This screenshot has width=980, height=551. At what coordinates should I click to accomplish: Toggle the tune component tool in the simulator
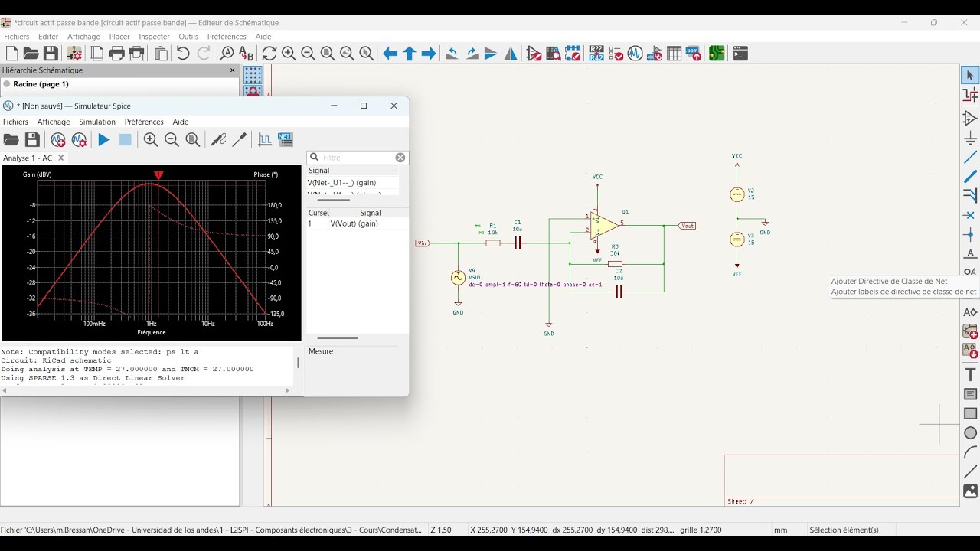coord(240,140)
